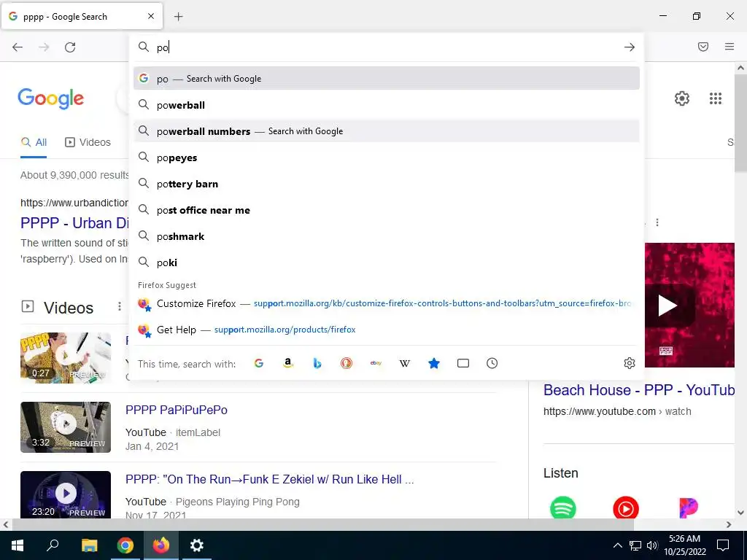Choose 'post office near me' suggestion
Viewport: 747px width, 560px height.
coord(387,210)
